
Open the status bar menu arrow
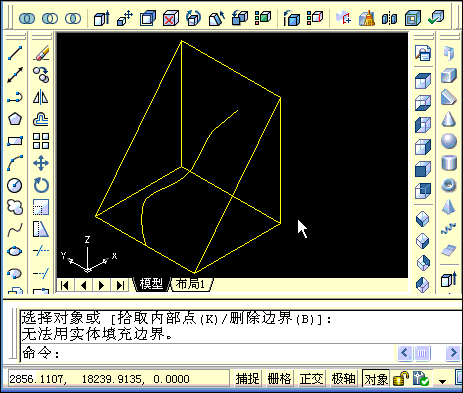click(442, 381)
